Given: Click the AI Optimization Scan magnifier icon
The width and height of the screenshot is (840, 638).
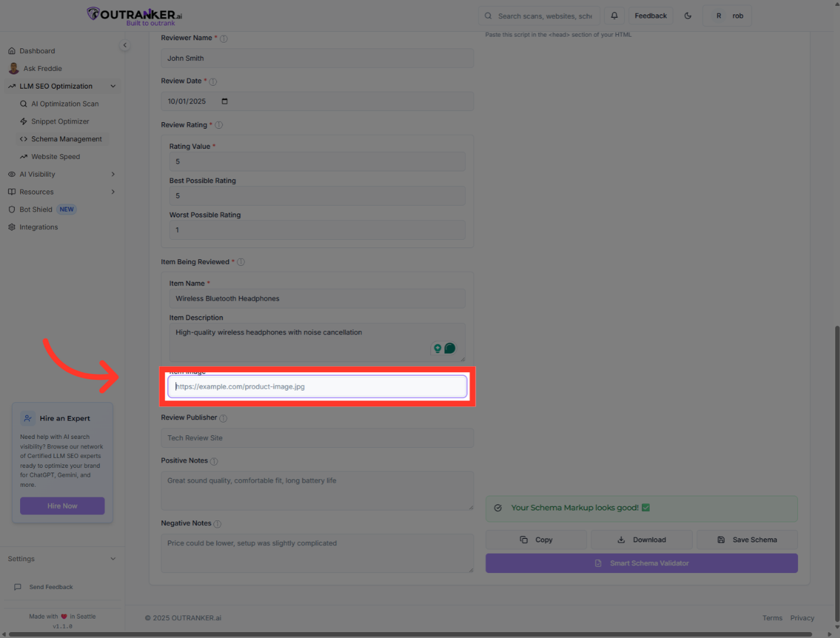Looking at the screenshot, I should [x=24, y=104].
